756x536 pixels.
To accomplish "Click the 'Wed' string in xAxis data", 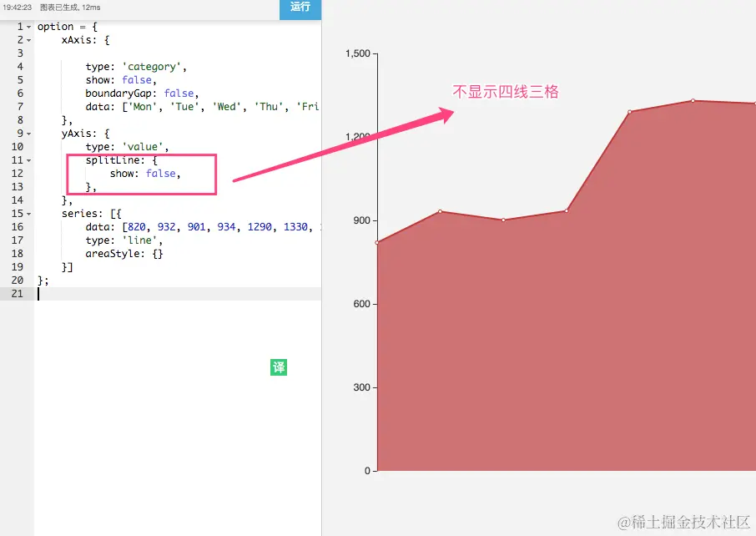I will 227,107.
